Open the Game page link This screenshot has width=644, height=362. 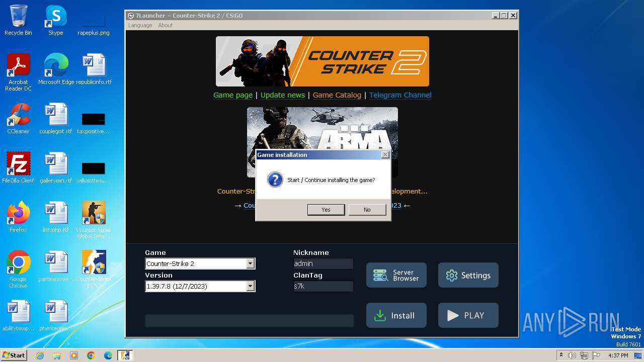pos(233,95)
